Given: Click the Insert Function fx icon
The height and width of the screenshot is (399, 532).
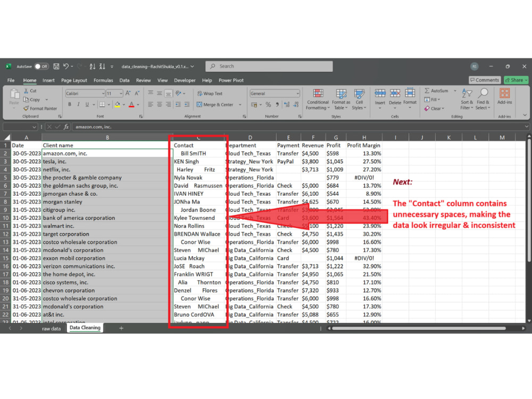Looking at the screenshot, I should click(66, 127).
